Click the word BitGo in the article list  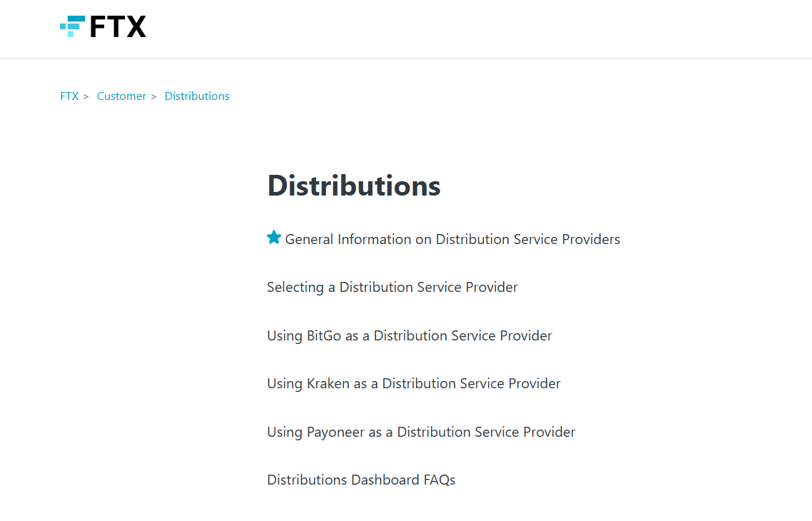coord(324,335)
